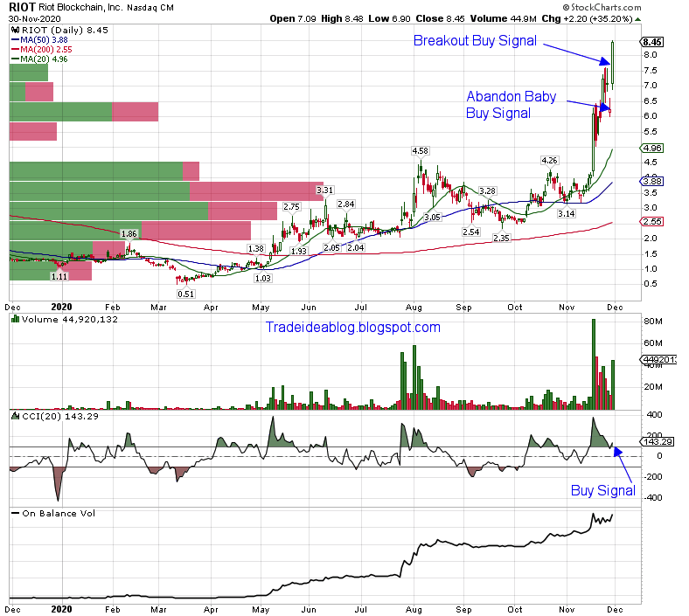The width and height of the screenshot is (689, 616).
Task: Click the MA(200) 2.55 legend entry
Action: click(x=41, y=50)
